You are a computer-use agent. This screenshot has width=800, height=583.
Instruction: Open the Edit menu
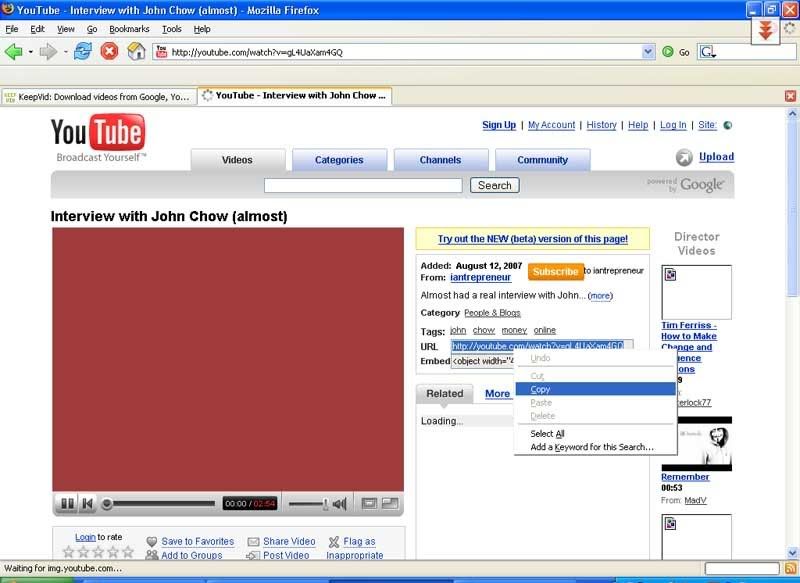point(37,29)
